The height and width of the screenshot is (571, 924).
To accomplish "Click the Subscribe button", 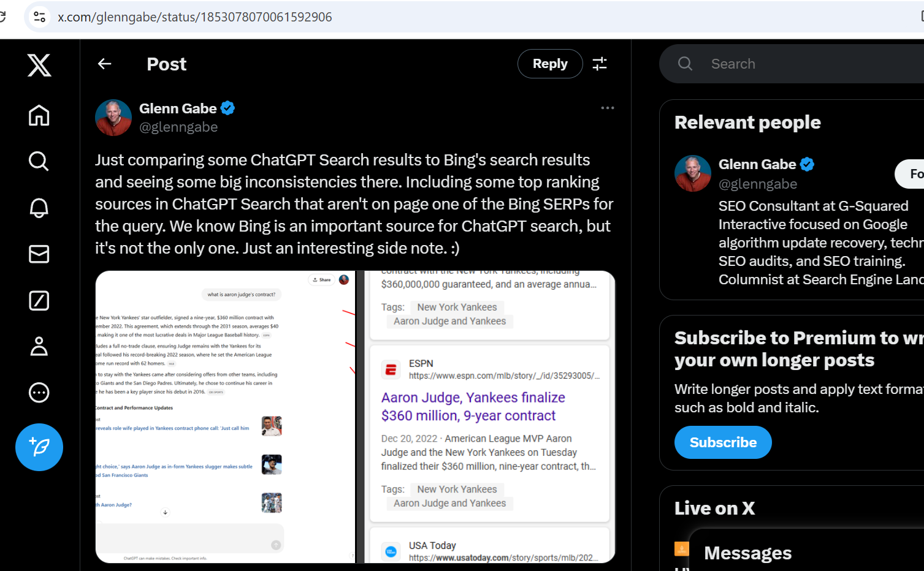I will (x=723, y=442).
